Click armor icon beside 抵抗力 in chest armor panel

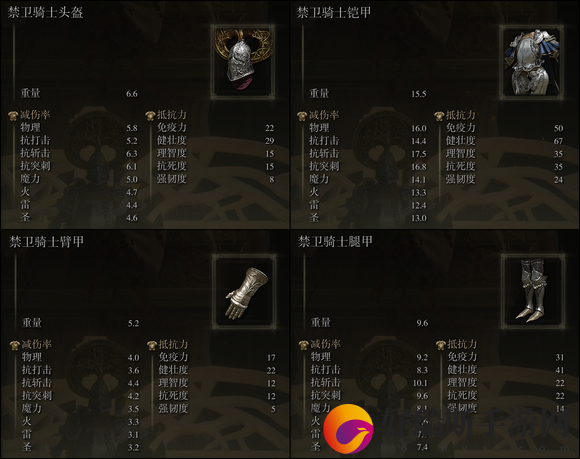(439, 115)
